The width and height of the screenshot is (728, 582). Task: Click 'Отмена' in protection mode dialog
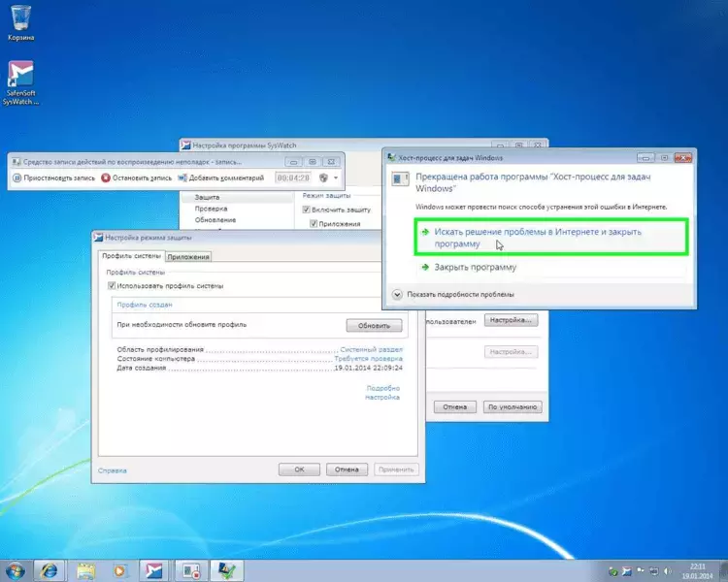[x=347, y=469]
